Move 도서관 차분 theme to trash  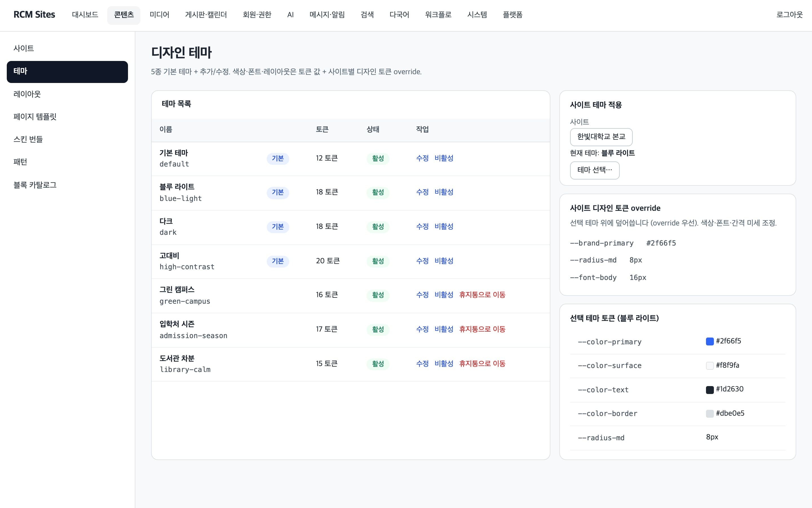tap(482, 364)
